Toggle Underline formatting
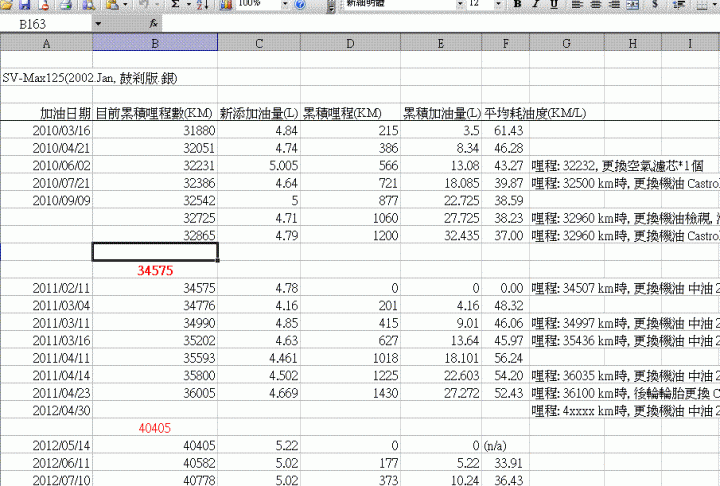The height and width of the screenshot is (486, 720). 554,5
